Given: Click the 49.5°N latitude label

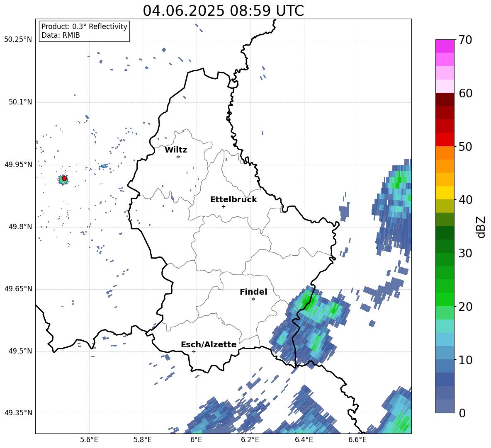Looking at the screenshot, I should pyautogui.click(x=20, y=351).
